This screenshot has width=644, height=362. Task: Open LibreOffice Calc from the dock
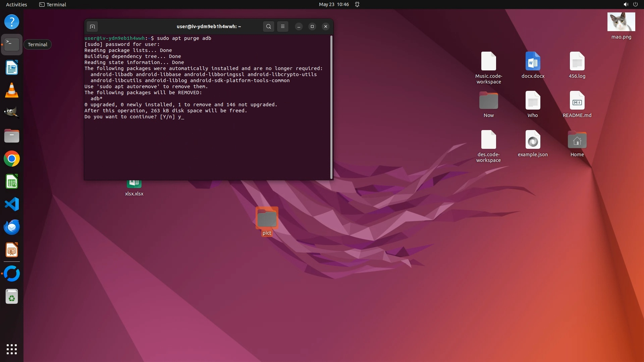tap(12, 182)
